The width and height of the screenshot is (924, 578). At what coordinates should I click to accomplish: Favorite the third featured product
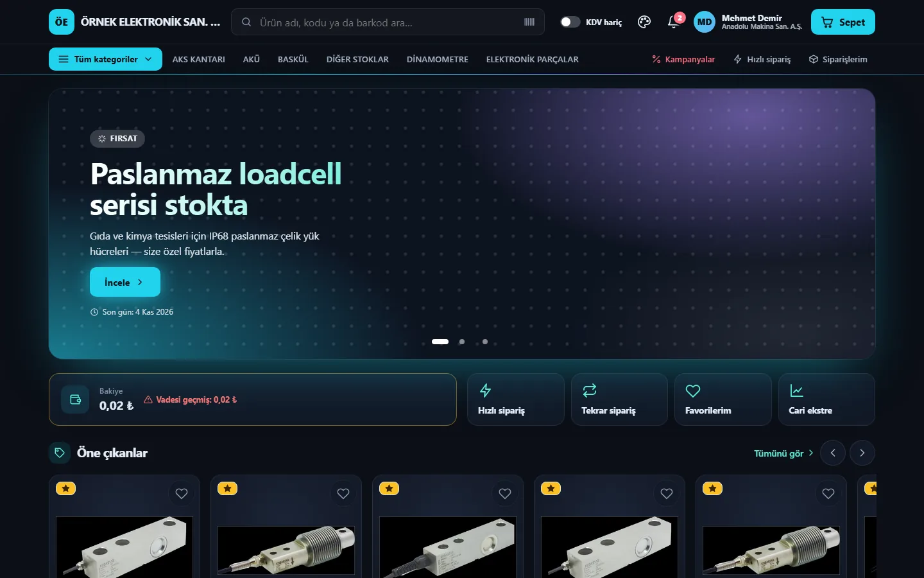[x=505, y=493]
